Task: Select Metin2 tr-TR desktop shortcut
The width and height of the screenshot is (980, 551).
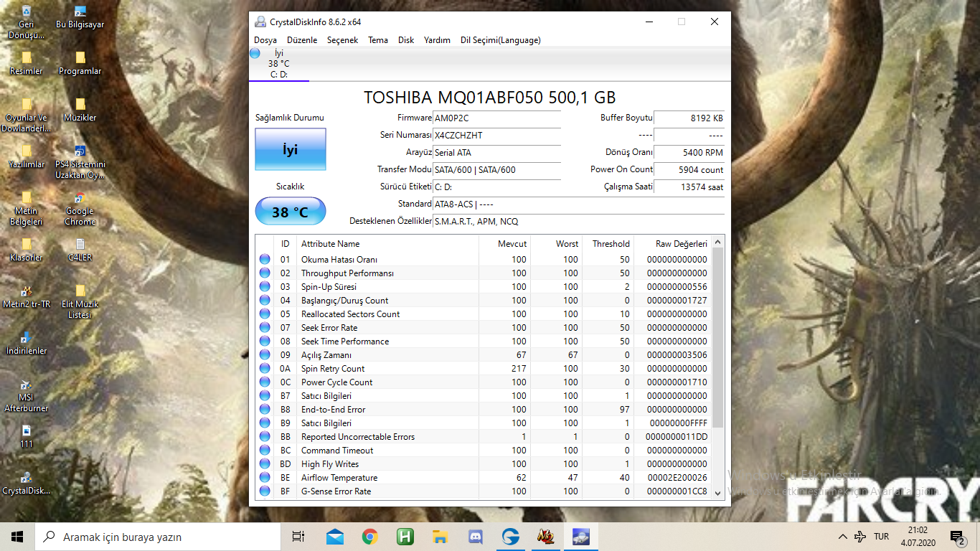Action: coord(26,297)
